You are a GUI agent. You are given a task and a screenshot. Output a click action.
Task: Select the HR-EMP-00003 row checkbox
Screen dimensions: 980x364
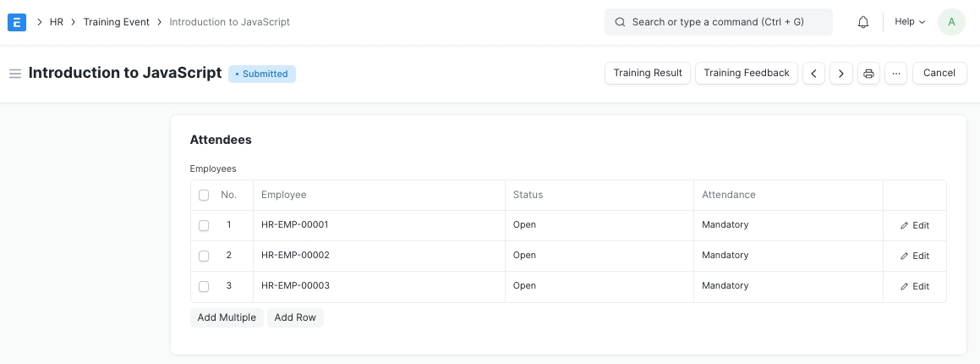[x=204, y=286]
